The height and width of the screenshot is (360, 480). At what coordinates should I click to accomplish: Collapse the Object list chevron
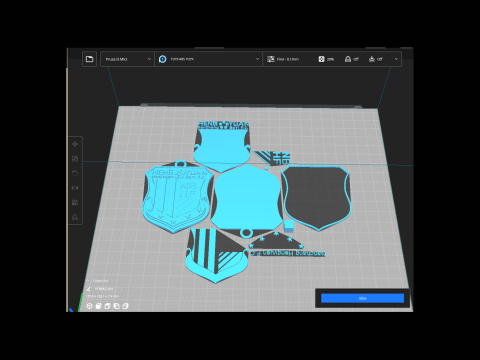coord(88,281)
